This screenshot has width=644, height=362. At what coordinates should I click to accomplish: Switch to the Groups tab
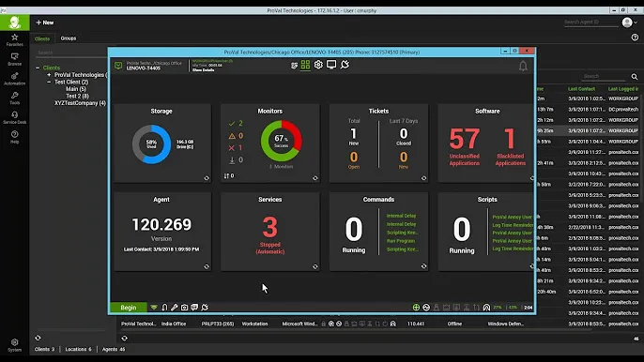(x=69, y=38)
